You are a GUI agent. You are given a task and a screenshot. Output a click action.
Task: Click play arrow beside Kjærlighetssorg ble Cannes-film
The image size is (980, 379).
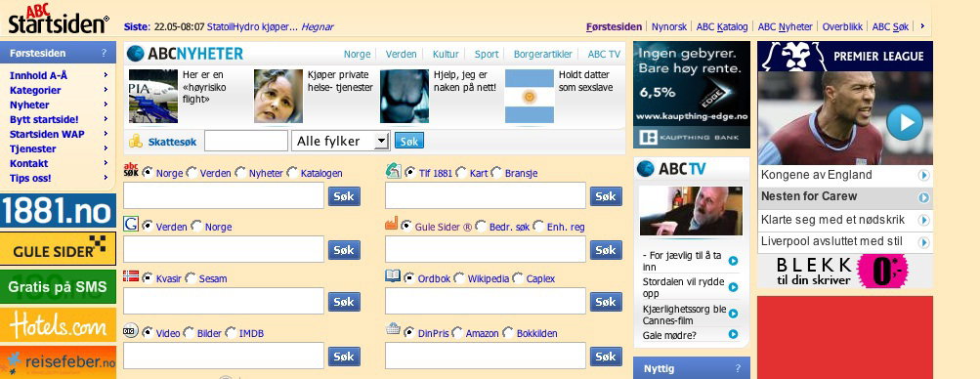point(733,314)
